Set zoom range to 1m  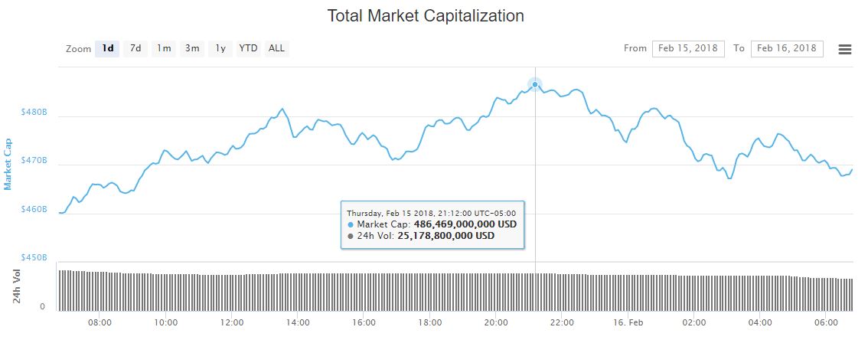point(164,48)
